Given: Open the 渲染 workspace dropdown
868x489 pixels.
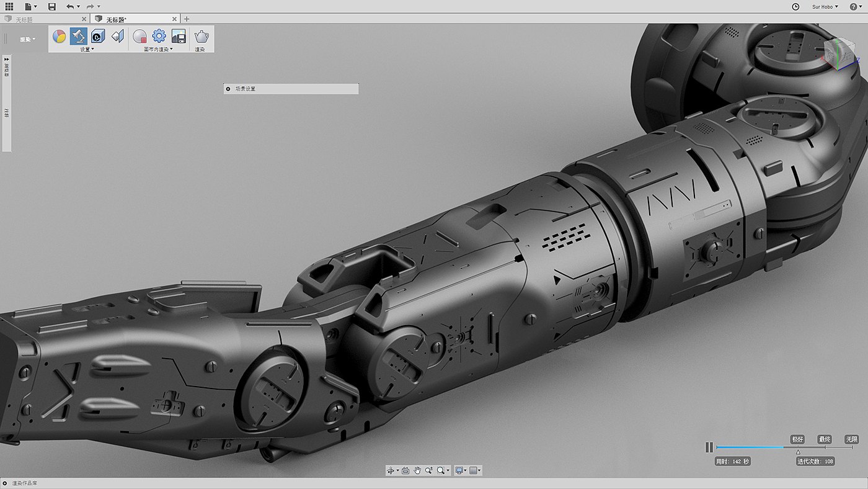Looking at the screenshot, I should 27,39.
